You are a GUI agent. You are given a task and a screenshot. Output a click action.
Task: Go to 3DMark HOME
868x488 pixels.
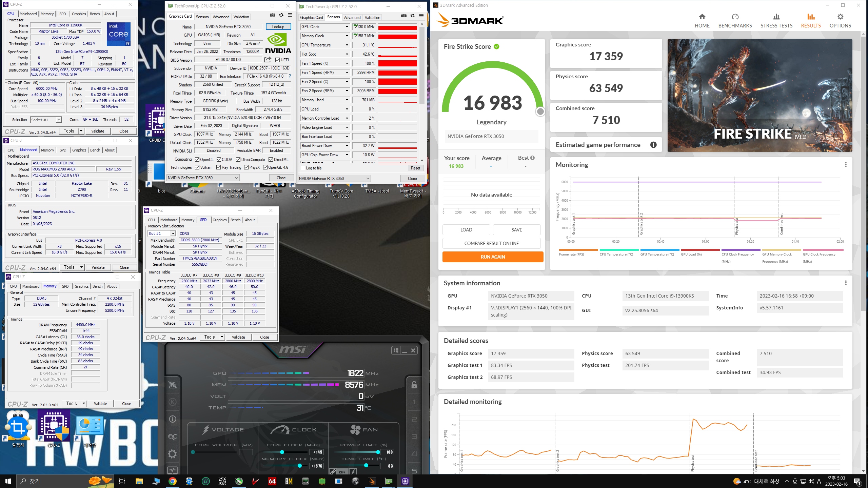tap(702, 21)
